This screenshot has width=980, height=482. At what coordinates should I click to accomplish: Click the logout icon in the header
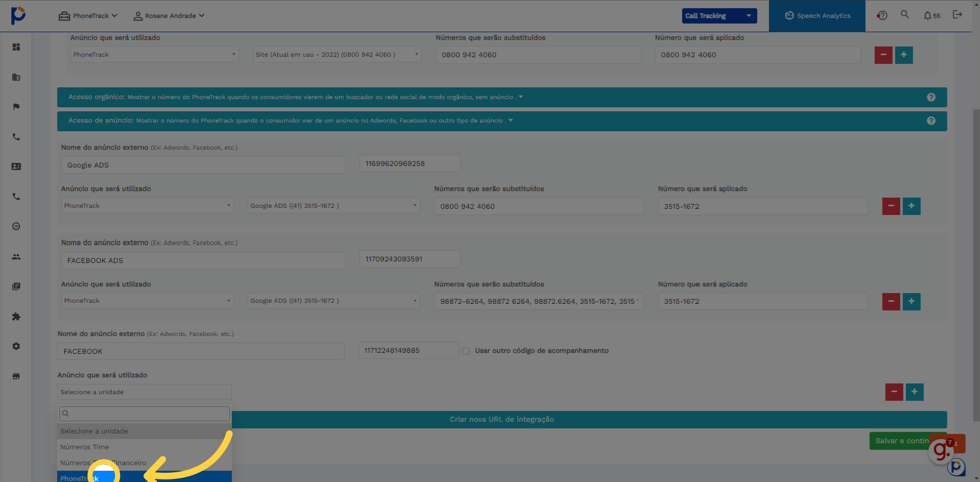(x=958, y=14)
